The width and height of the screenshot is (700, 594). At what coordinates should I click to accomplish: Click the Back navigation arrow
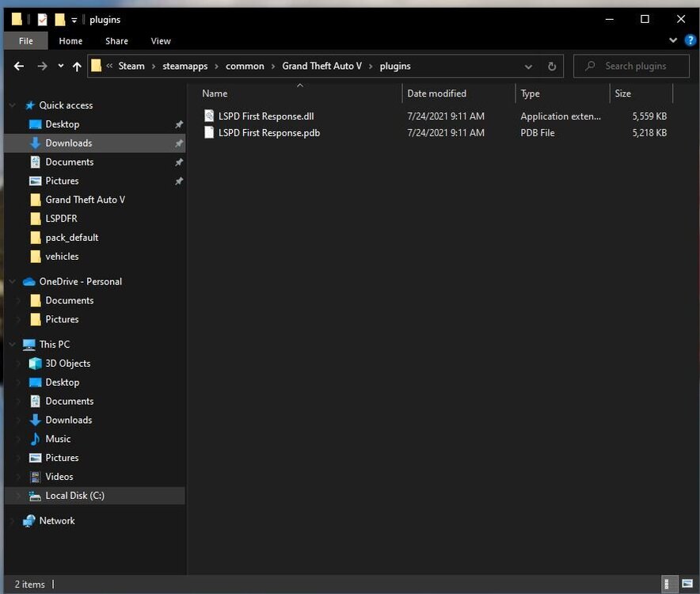19,67
